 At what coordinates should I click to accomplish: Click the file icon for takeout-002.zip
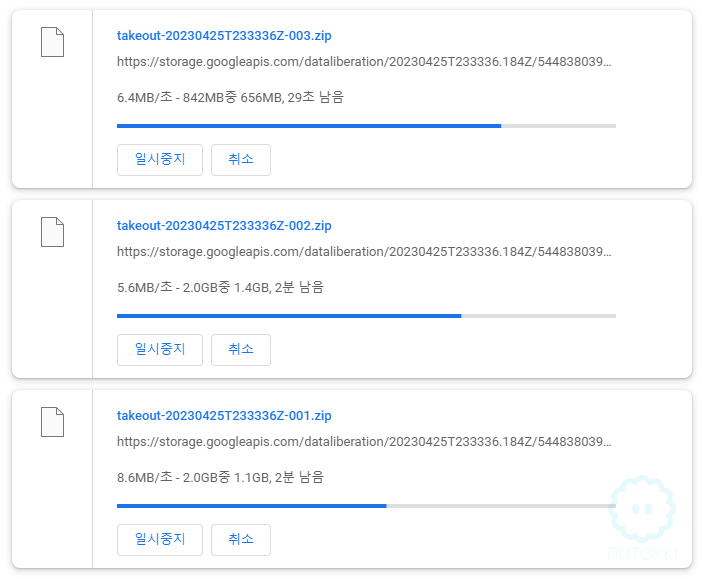(x=52, y=232)
